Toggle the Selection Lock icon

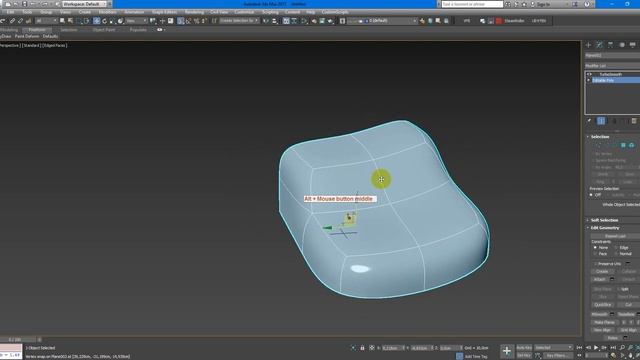[362, 348]
